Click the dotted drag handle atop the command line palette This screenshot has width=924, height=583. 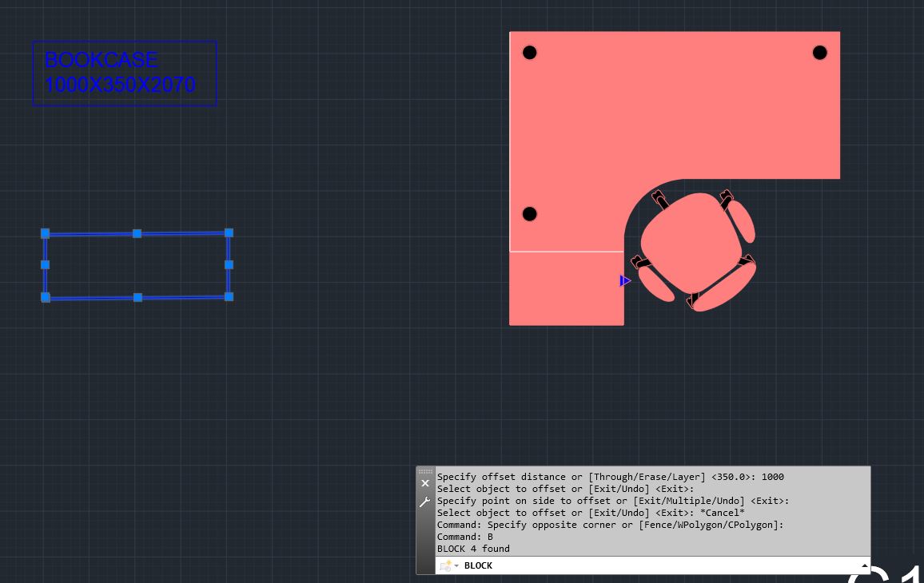(x=426, y=470)
